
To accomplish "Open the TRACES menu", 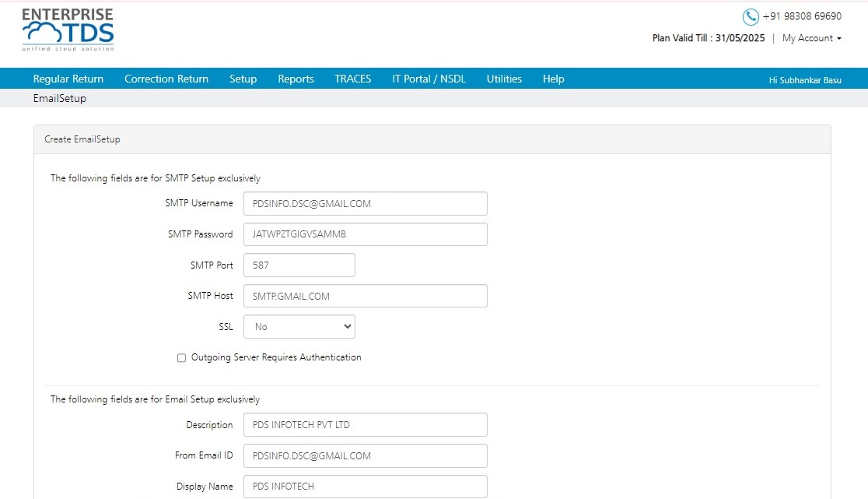I will point(352,79).
